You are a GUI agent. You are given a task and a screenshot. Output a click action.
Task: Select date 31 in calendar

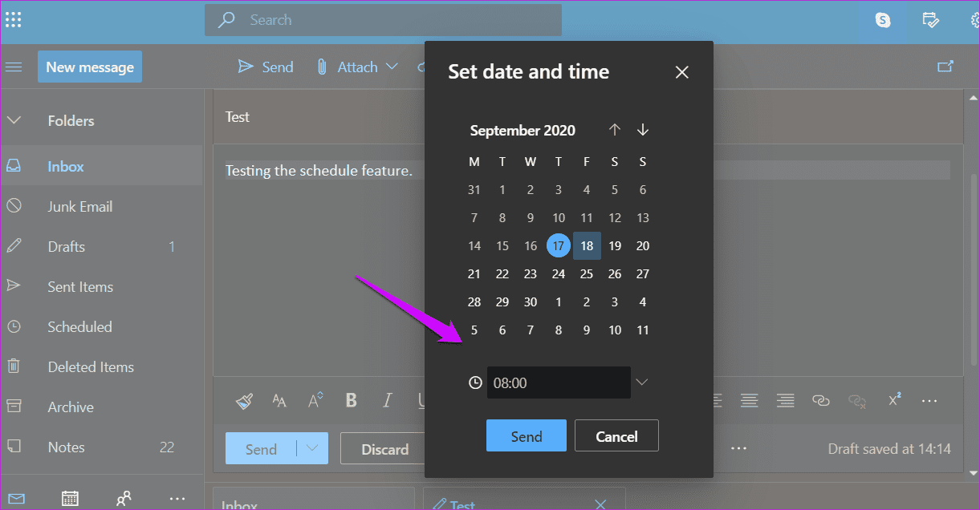(x=474, y=189)
